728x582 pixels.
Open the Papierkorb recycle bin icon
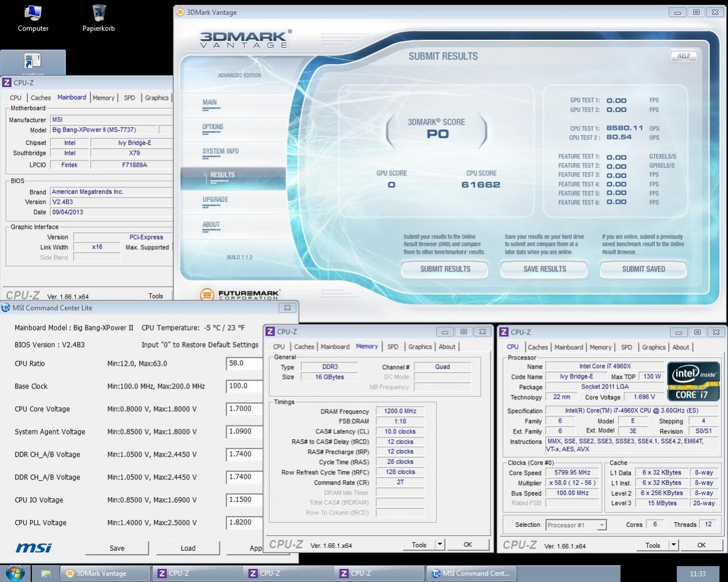point(98,18)
